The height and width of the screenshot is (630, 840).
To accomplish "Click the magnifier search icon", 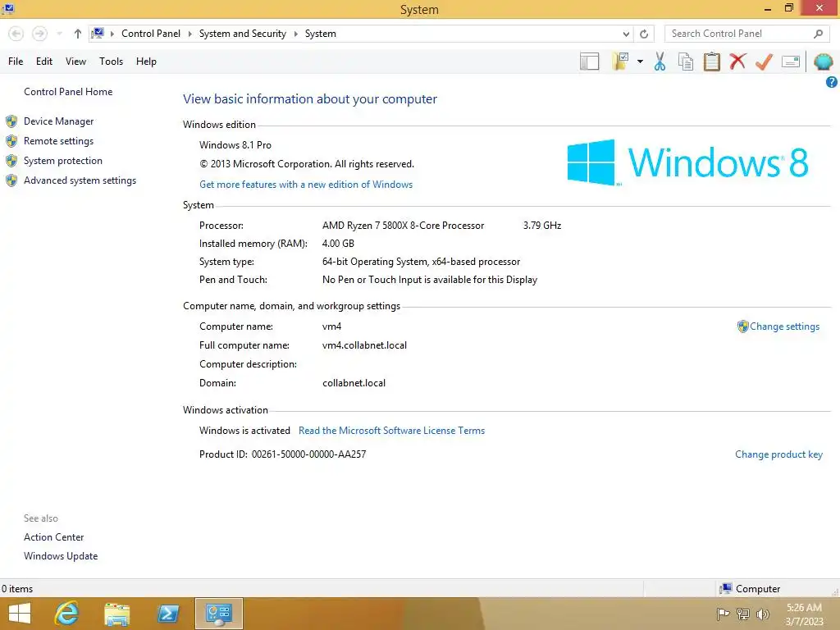I will [818, 34].
